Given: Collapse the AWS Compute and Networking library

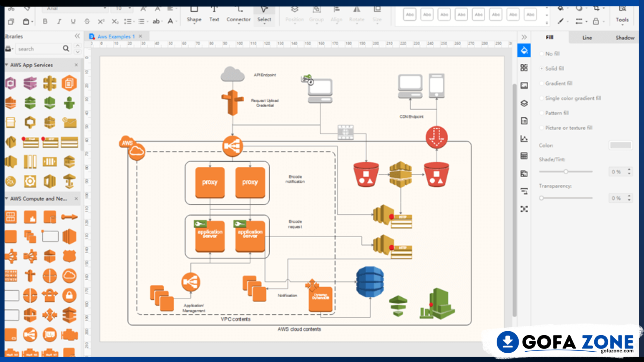Looking at the screenshot, I should point(6,198).
